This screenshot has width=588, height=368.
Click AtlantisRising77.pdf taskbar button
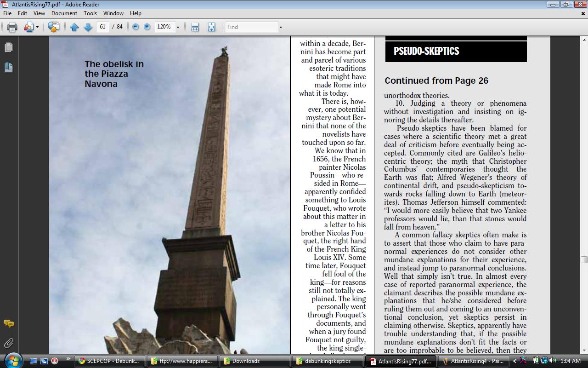pyautogui.click(x=401, y=361)
